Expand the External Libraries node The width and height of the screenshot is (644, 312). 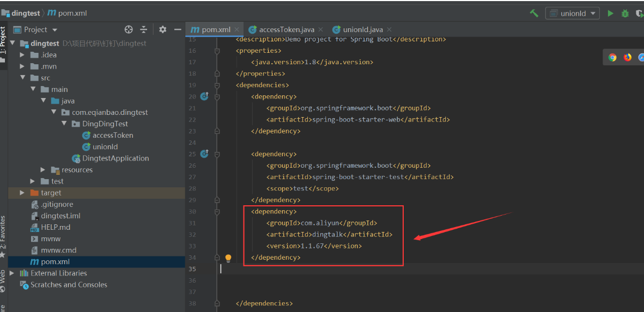(x=11, y=273)
